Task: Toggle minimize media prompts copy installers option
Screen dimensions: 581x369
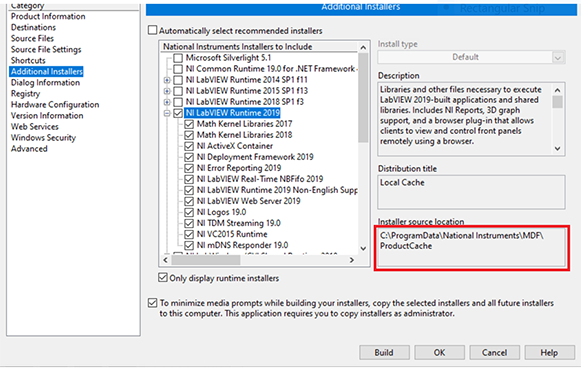Action: [152, 303]
